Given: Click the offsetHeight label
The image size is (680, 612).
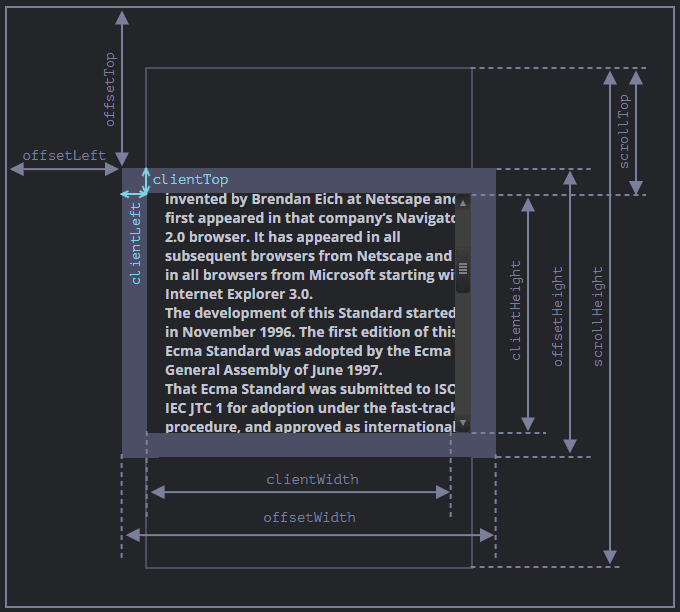Looking at the screenshot, I should (x=558, y=316).
